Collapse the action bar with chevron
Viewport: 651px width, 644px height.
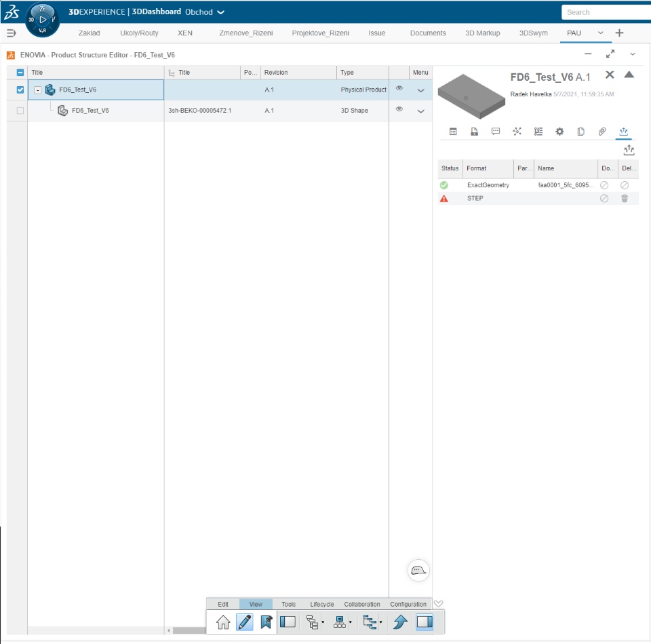(x=439, y=604)
